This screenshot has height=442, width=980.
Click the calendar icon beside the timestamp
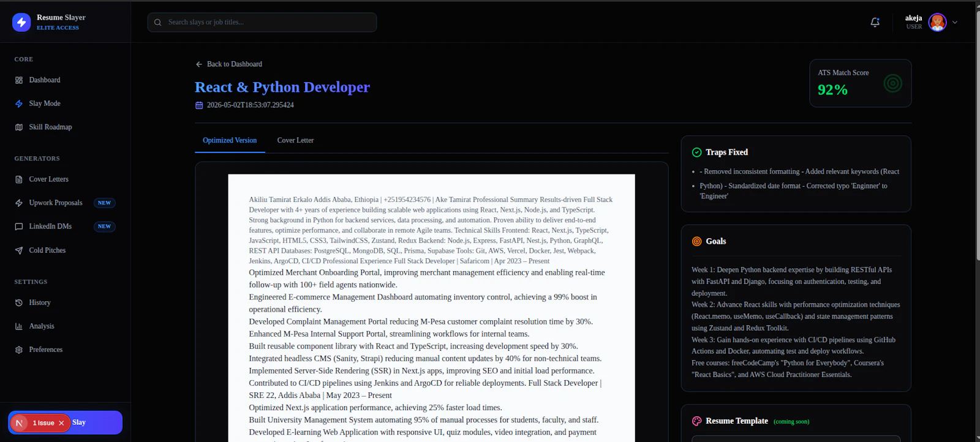[199, 105]
